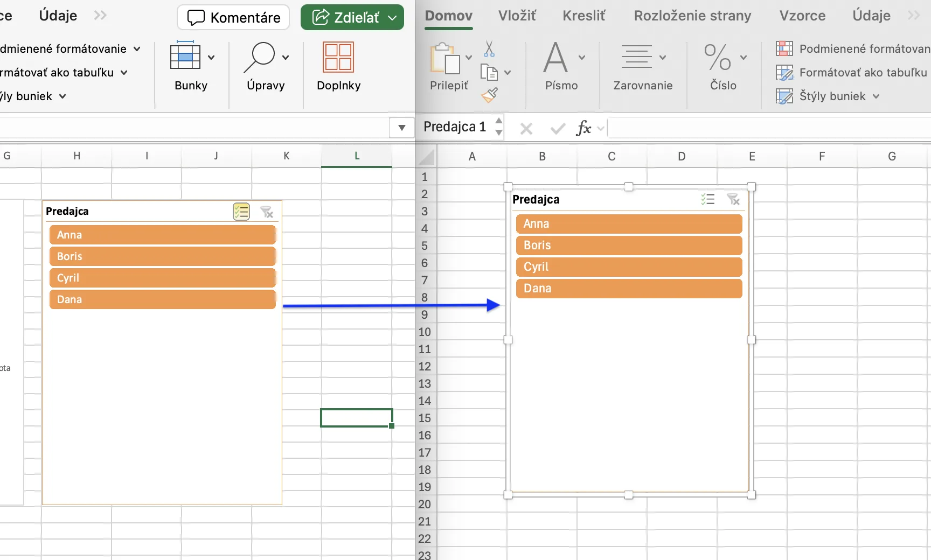Expand the formula bar dropdown arrow
Image resolution: width=931 pixels, height=560 pixels.
coord(401,128)
